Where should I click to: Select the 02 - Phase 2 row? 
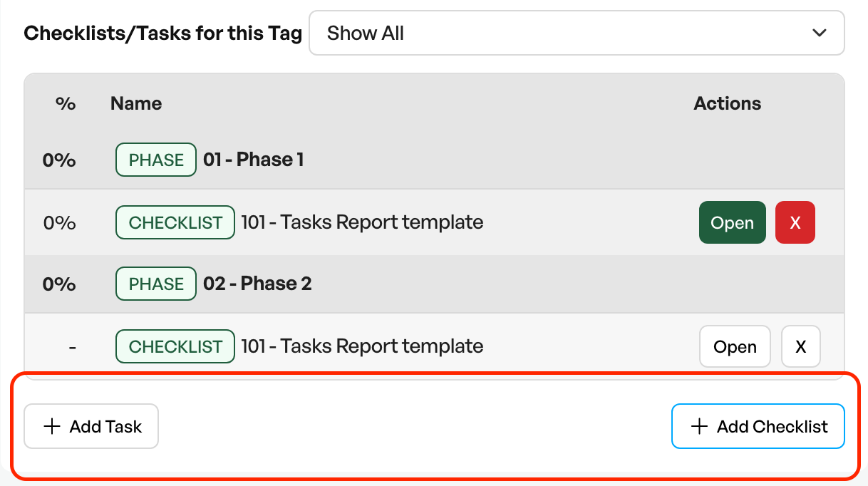point(434,284)
